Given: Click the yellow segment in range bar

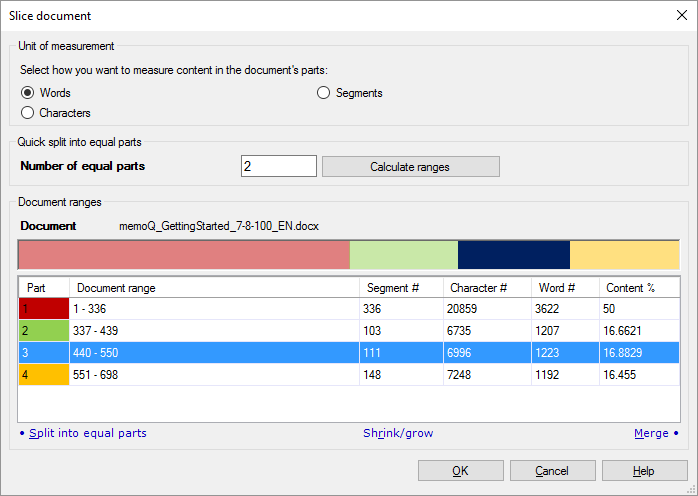Looking at the screenshot, I should tap(623, 255).
